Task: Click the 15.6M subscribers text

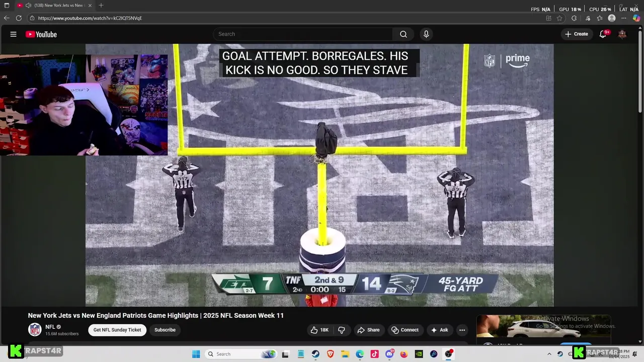Action: tap(62, 334)
